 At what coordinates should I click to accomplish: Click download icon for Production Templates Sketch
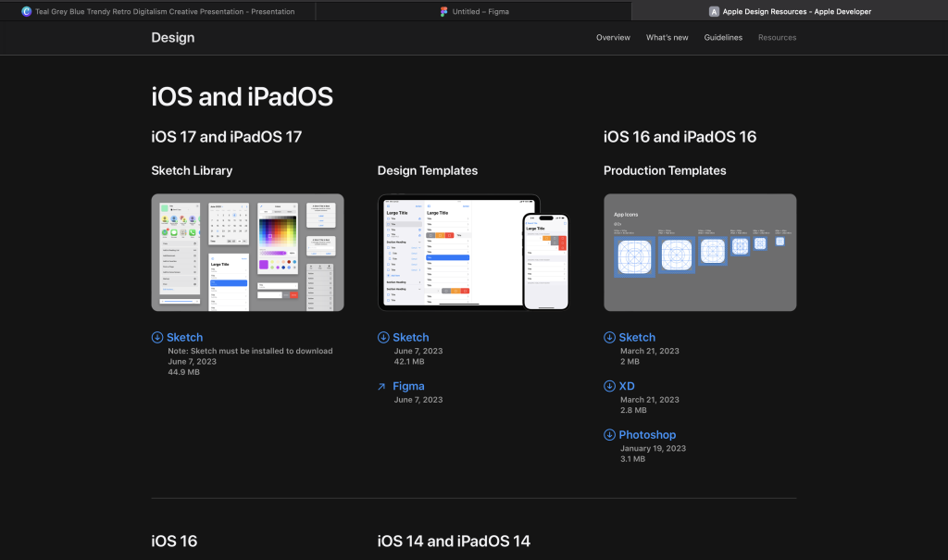click(609, 338)
